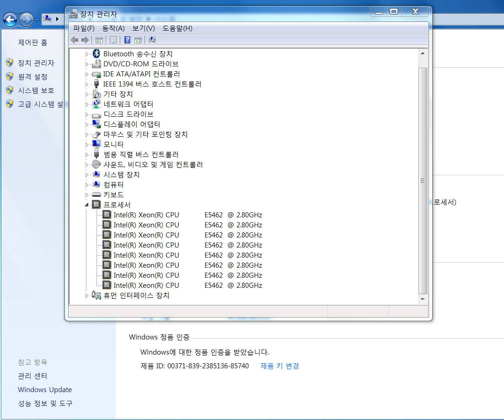Expand the 휴먼 인터페이스 장치 node

coord(87,296)
